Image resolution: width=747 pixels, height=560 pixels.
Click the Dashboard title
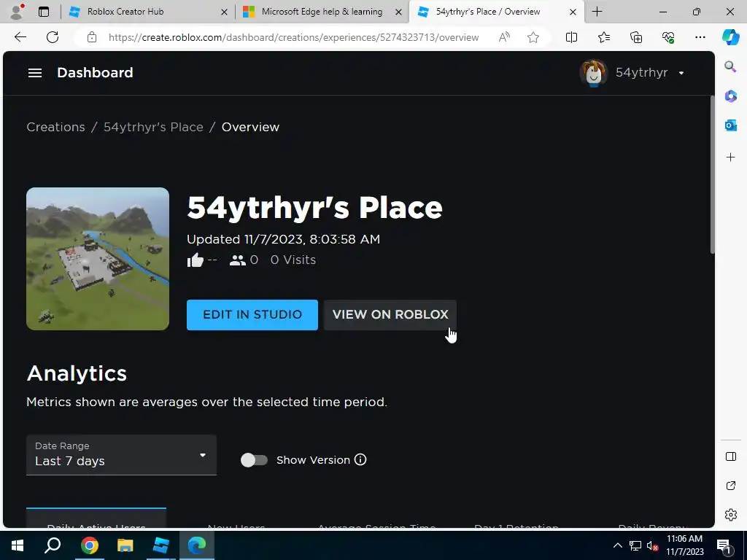(x=95, y=72)
